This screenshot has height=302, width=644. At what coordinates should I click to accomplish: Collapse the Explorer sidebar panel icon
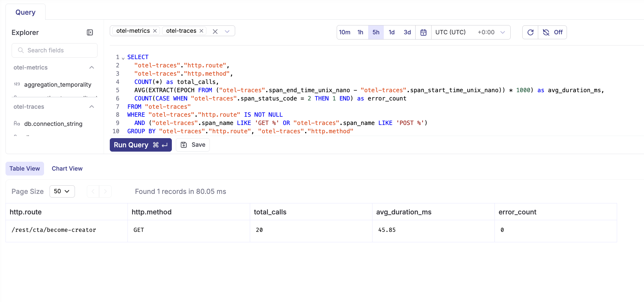(90, 32)
